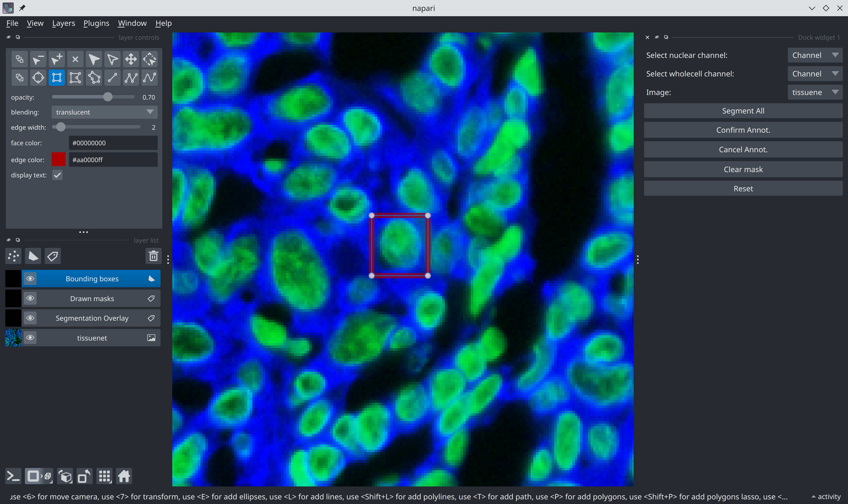Choose the remove vertex tool
Viewport: 848px width, 504px height.
[x=38, y=60]
